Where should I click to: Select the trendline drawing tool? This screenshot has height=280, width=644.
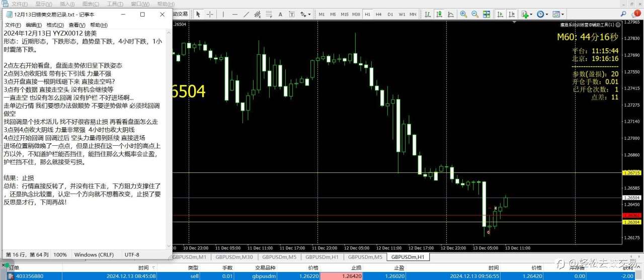246,14
